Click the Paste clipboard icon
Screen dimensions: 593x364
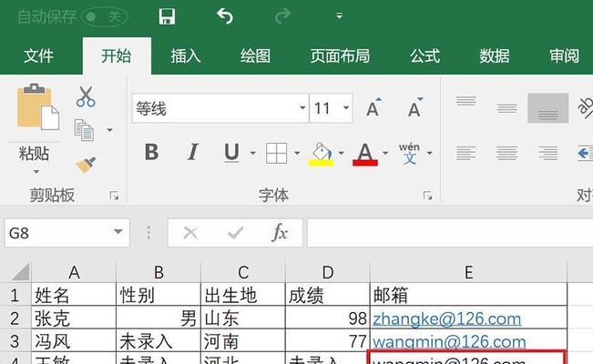coord(38,106)
